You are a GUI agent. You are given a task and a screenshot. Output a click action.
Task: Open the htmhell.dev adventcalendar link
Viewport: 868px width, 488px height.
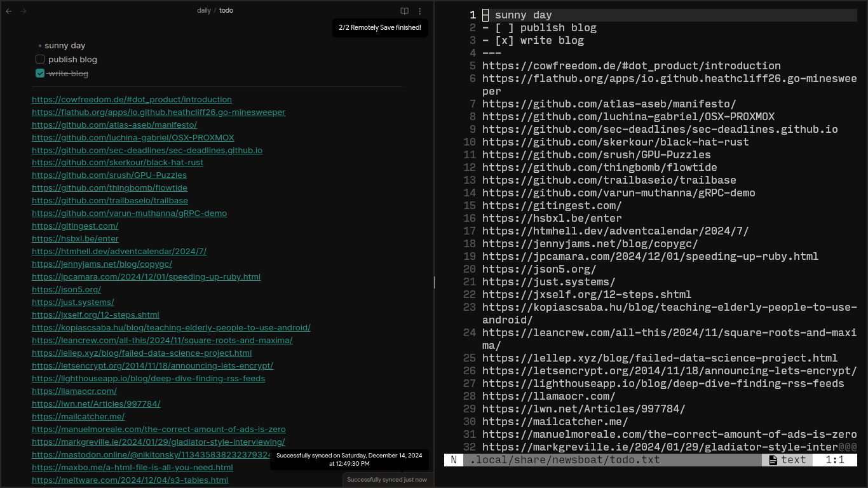point(119,251)
